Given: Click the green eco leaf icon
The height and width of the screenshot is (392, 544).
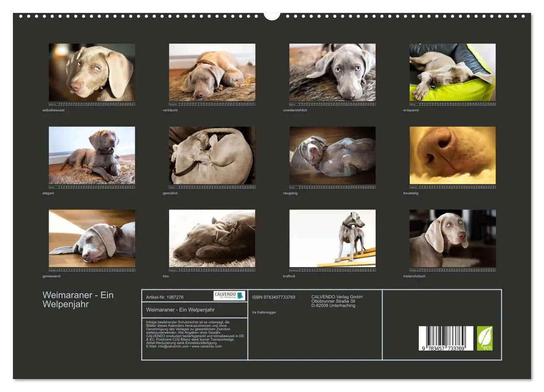Looking at the screenshot, I should pyautogui.click(x=486, y=337).
